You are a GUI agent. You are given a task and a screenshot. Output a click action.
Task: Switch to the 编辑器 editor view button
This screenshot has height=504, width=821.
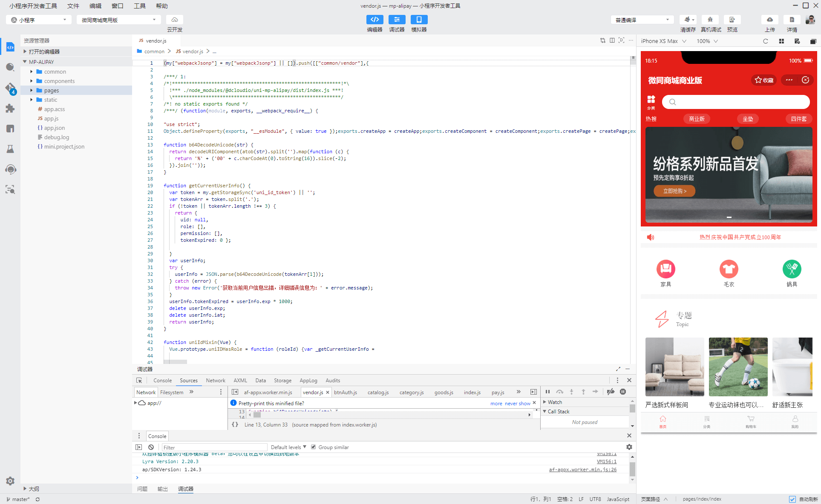[374, 20]
